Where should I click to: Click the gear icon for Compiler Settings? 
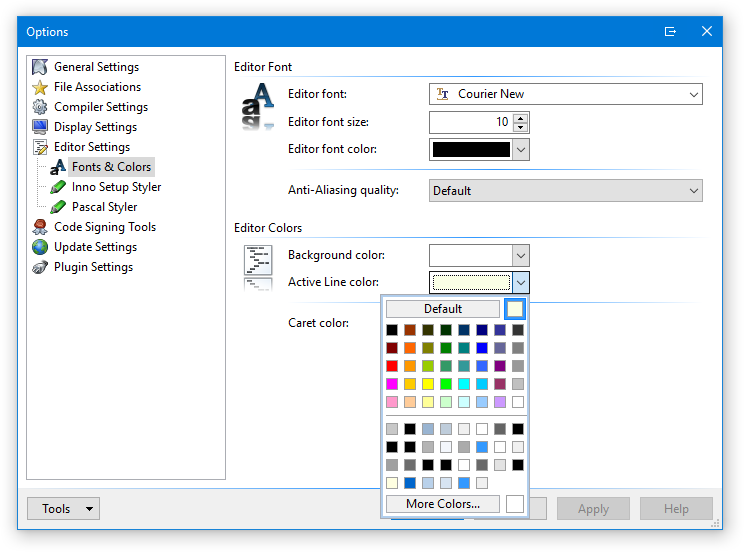(40, 107)
